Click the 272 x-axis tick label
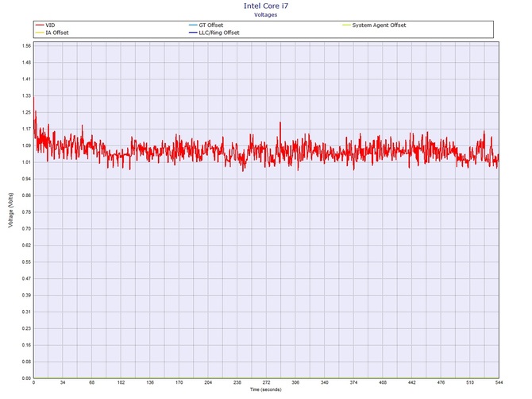532x399 pixels. click(x=266, y=382)
